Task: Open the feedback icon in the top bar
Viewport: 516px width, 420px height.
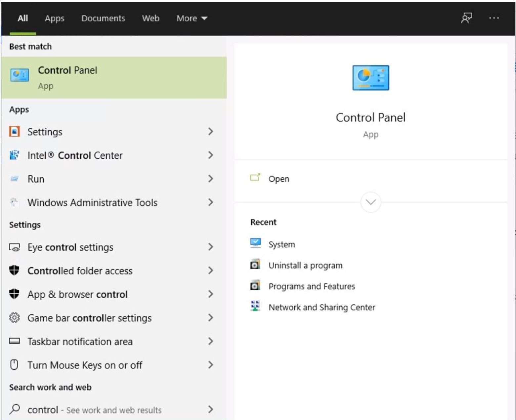Action: [x=466, y=18]
